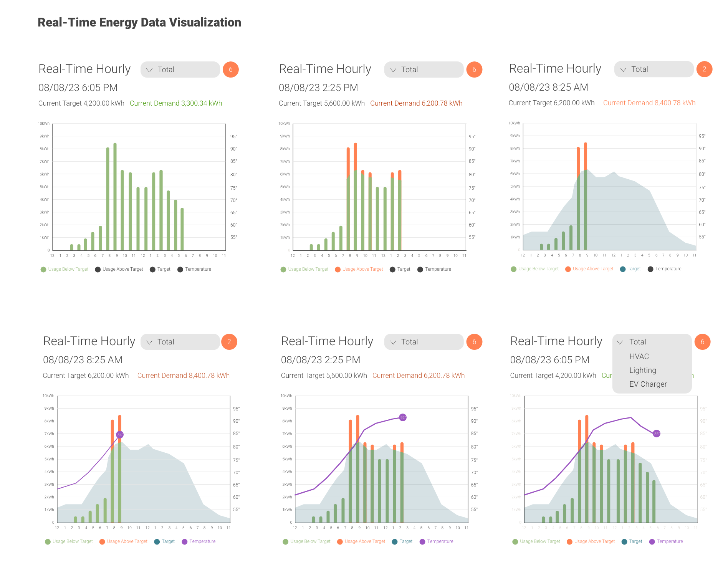Toggle Target legend in top-right chart

[630, 269]
